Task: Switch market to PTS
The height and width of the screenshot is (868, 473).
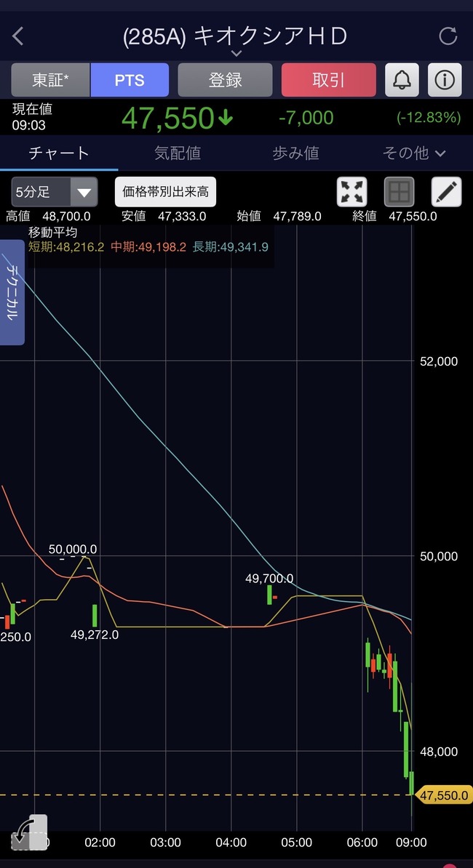Action: point(130,80)
